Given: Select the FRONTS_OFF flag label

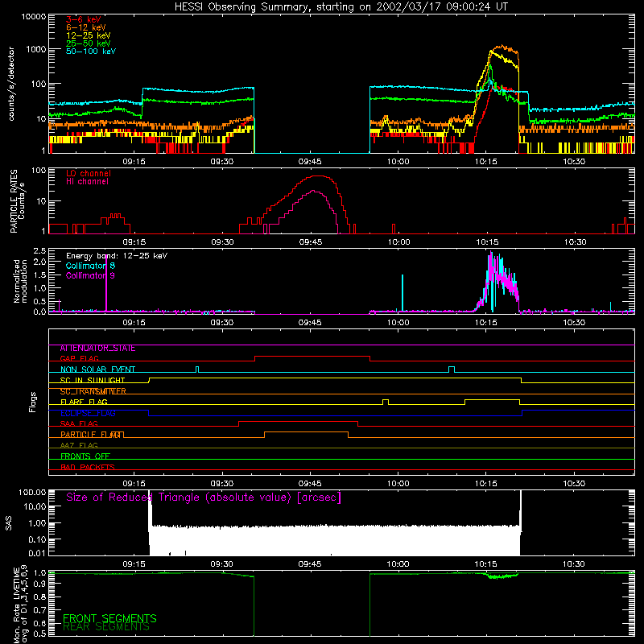Looking at the screenshot, I should pyautogui.click(x=85, y=456).
